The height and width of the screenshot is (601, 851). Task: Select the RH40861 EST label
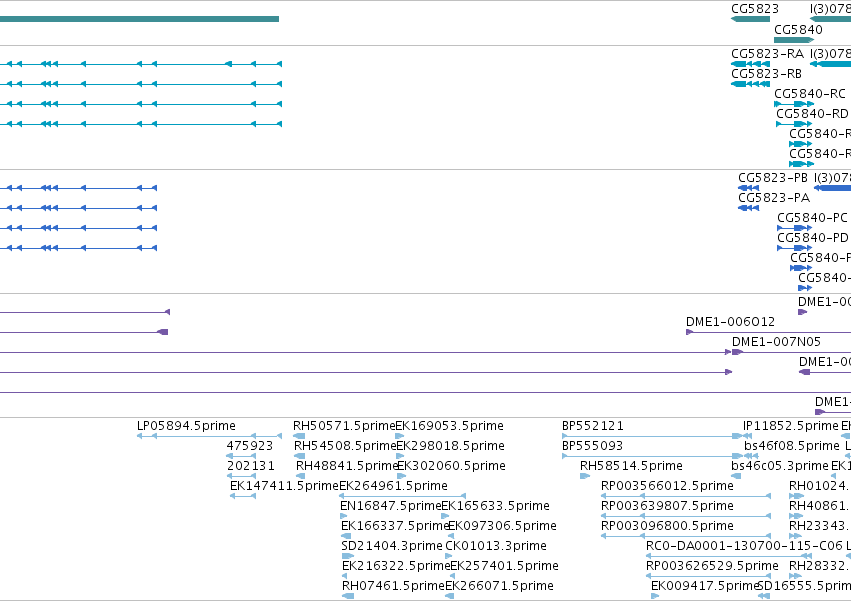pyautogui.click(x=820, y=506)
